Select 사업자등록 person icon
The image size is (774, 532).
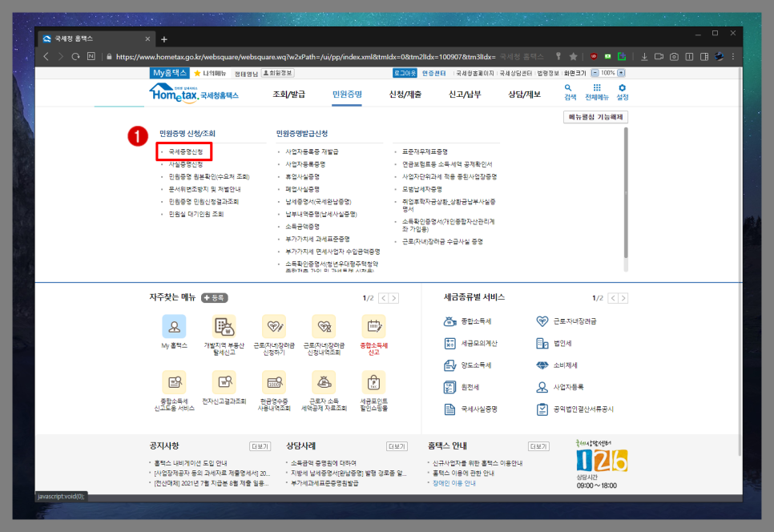pyautogui.click(x=542, y=388)
